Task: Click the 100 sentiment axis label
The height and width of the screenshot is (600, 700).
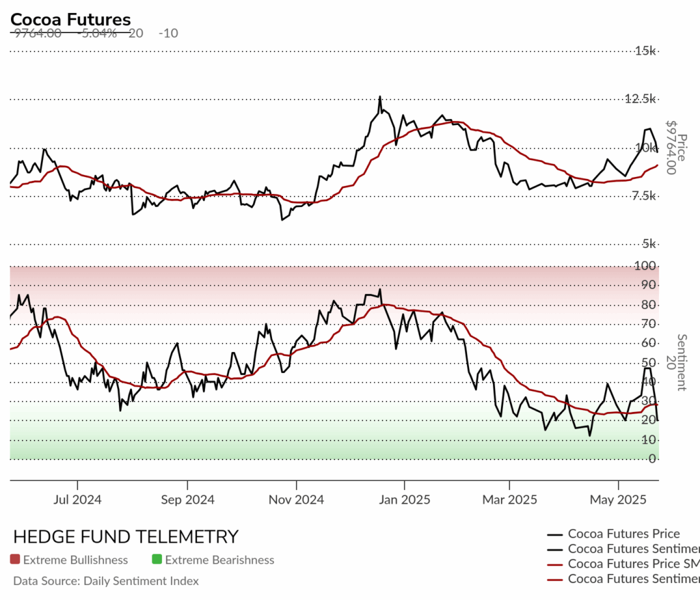Action: pyautogui.click(x=645, y=266)
